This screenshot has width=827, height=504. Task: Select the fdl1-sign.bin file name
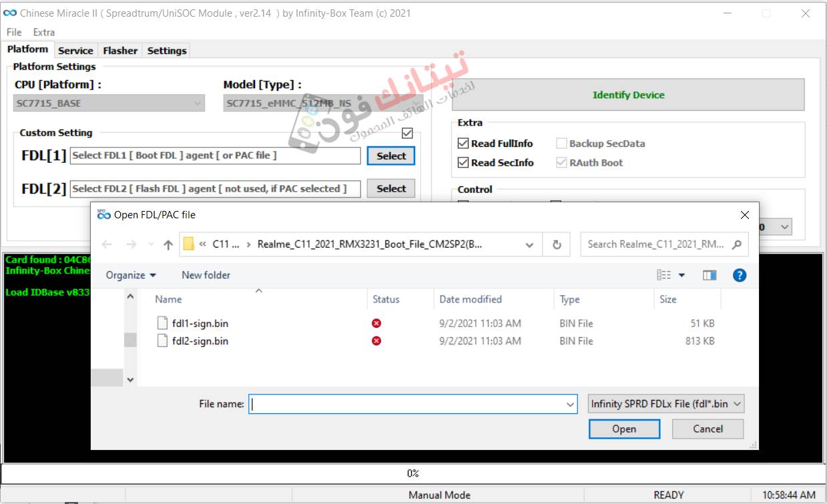(x=200, y=323)
